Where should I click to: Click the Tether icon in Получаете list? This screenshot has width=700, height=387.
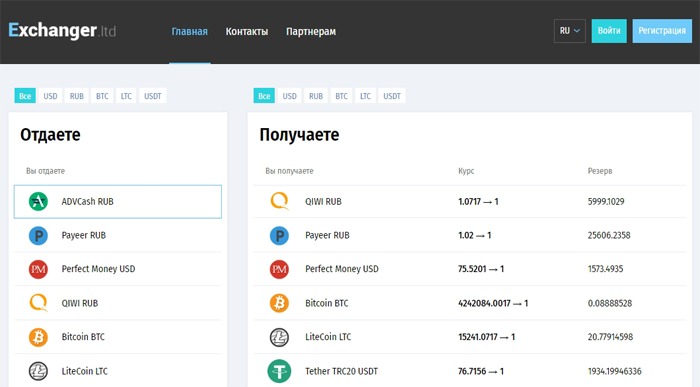279,371
